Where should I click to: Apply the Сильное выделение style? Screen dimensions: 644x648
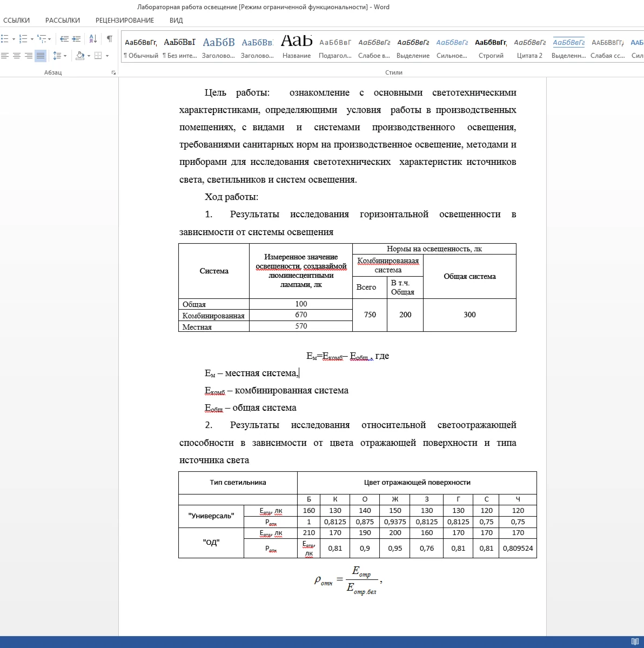(452, 48)
